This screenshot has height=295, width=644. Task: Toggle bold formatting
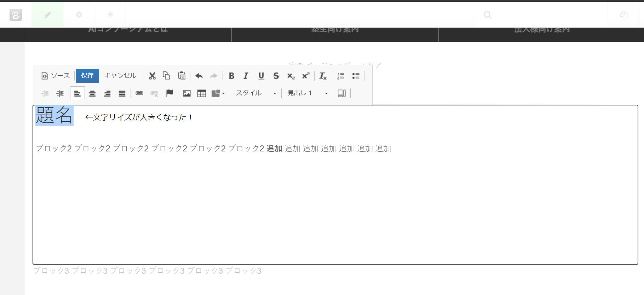coord(231,76)
